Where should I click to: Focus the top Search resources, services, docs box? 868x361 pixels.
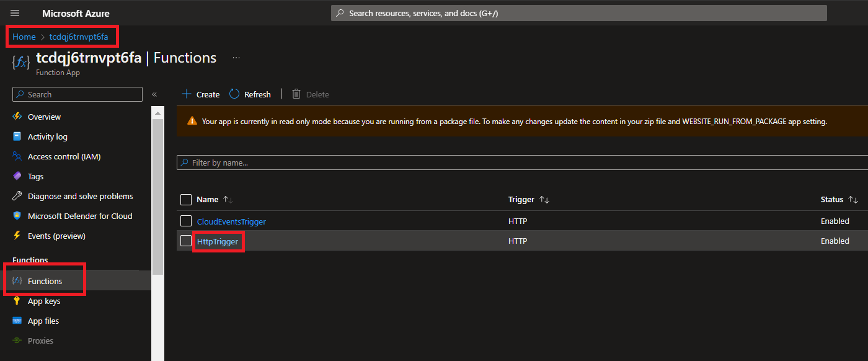click(579, 13)
